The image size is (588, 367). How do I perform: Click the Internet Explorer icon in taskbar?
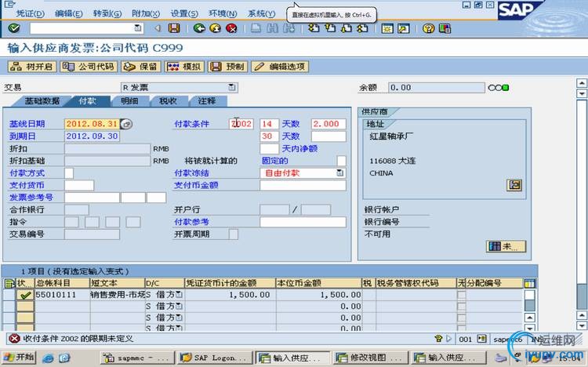[x=48, y=358]
